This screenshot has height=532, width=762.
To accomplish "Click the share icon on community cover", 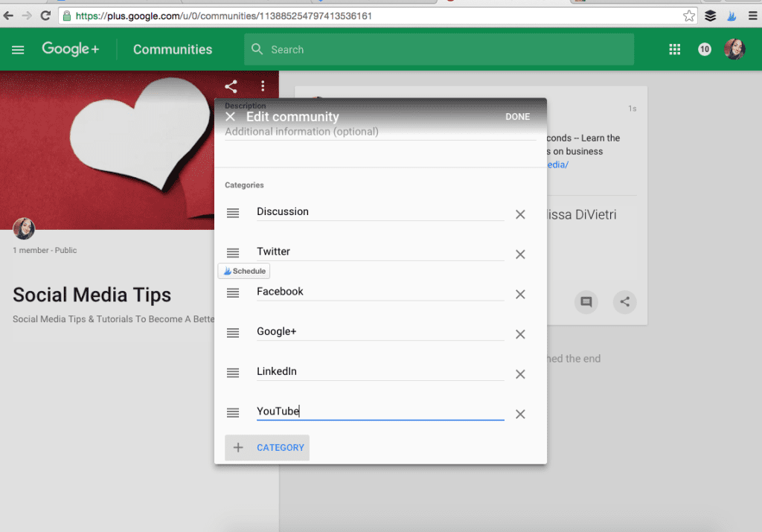I will 231,86.
